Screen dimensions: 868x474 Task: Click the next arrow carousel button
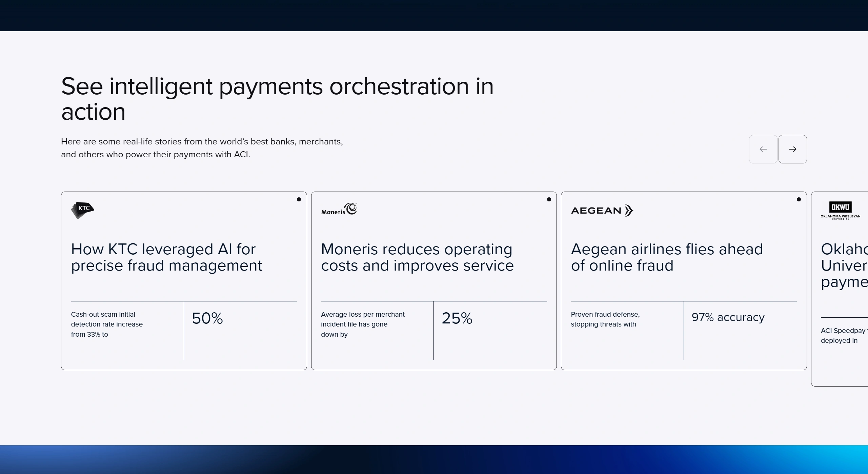coord(792,149)
